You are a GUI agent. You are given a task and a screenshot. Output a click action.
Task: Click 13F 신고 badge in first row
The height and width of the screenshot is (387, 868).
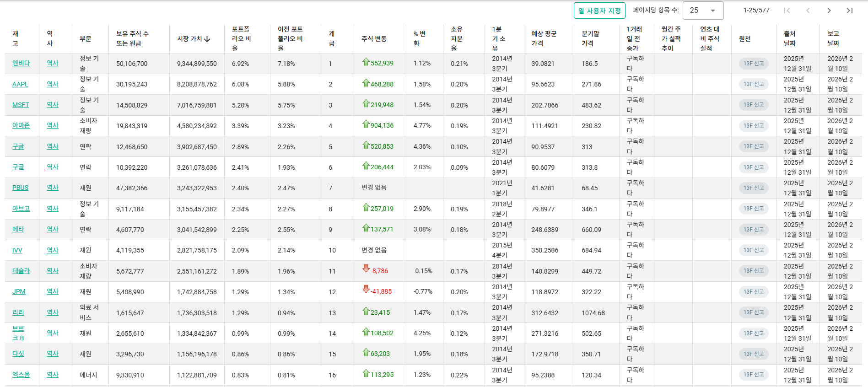(753, 64)
